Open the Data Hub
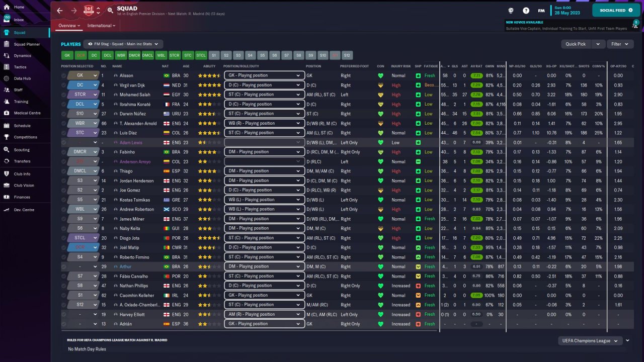Image resolution: width=644 pixels, height=362 pixels. point(25,78)
